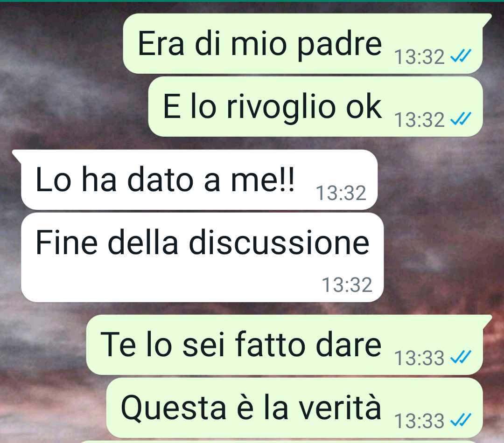Select the 'Fine della discussione' message bubble
504x443 pixels.
click(x=202, y=257)
